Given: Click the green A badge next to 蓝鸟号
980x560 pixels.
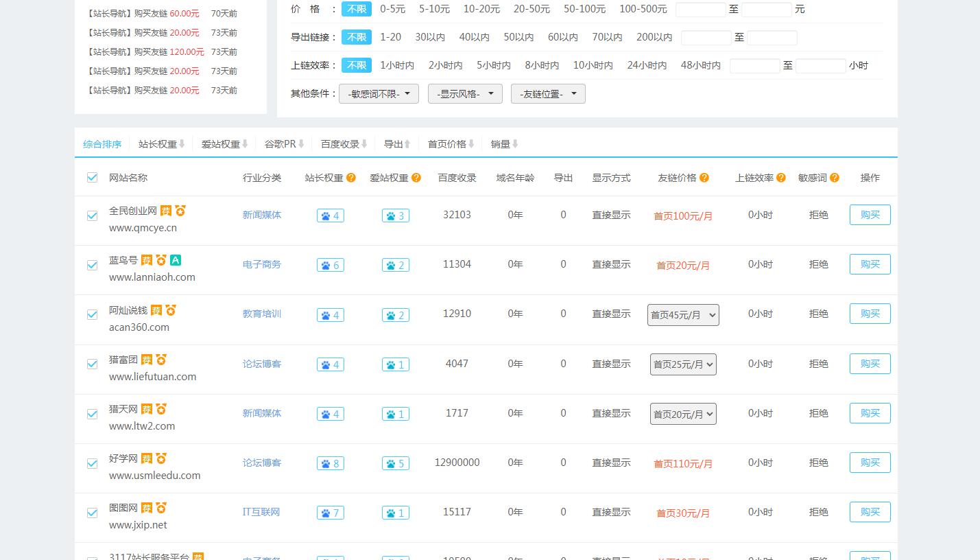Looking at the screenshot, I should 176,260.
